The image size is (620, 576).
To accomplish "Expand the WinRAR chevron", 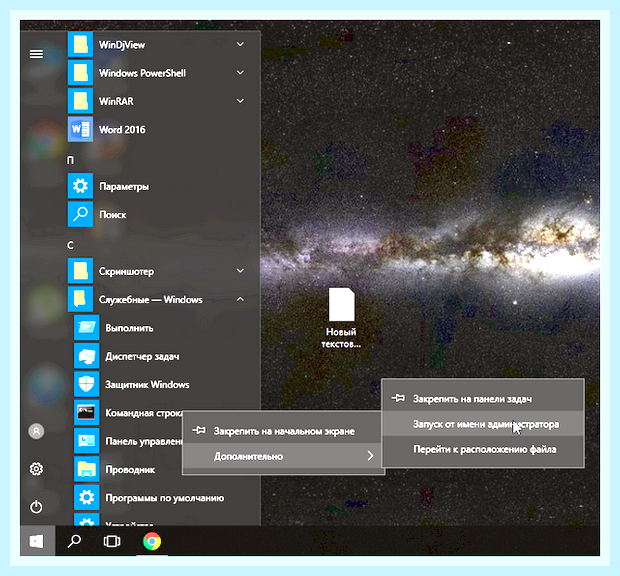I will [x=240, y=101].
